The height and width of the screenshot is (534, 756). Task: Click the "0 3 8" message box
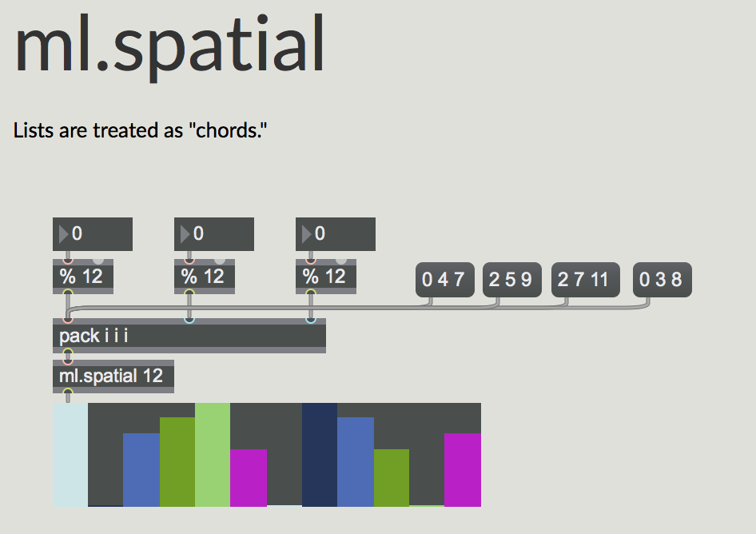point(662,280)
